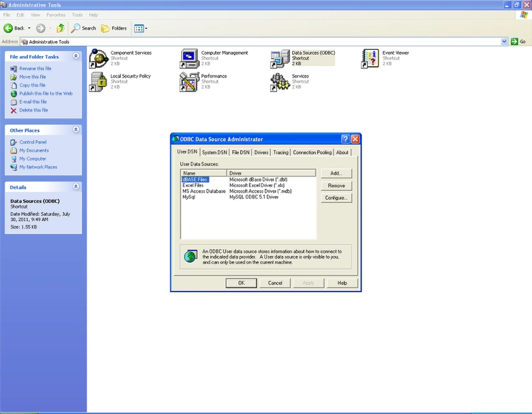Open the Back button history dropdown
Screen dimensions: 532x414
(x=29, y=28)
